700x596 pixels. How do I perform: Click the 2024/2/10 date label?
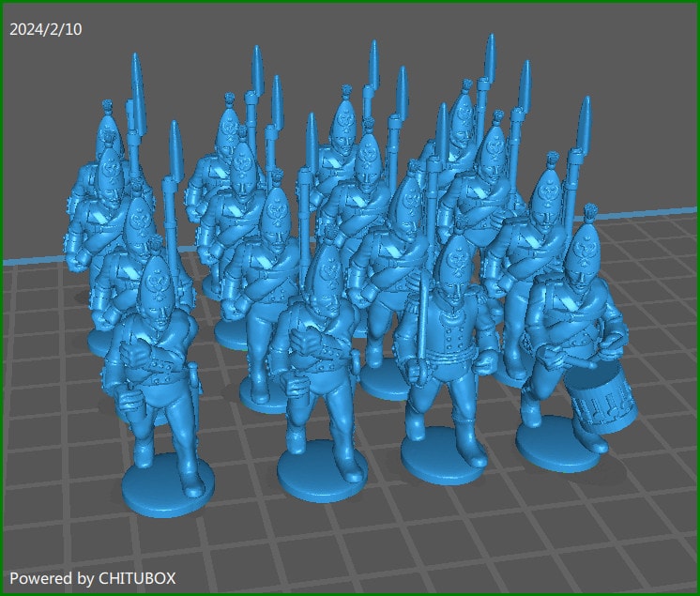[x=45, y=30]
